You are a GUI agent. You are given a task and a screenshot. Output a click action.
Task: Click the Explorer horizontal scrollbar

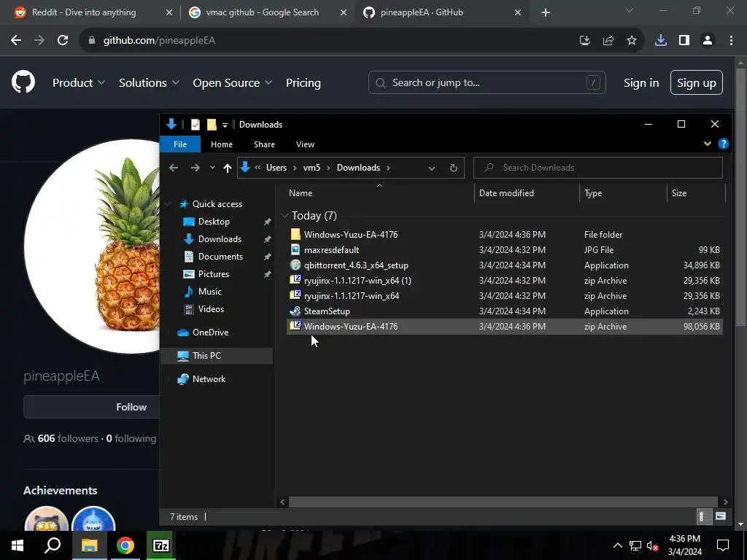coord(503,502)
